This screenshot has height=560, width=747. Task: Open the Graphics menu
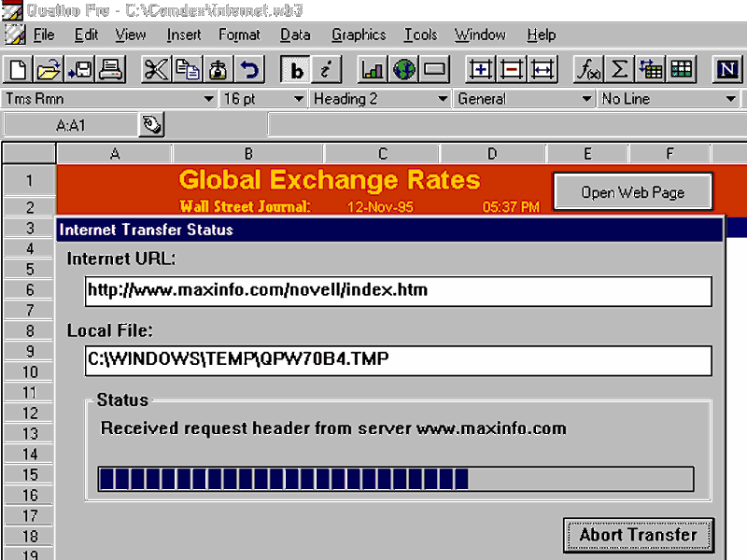point(359,35)
